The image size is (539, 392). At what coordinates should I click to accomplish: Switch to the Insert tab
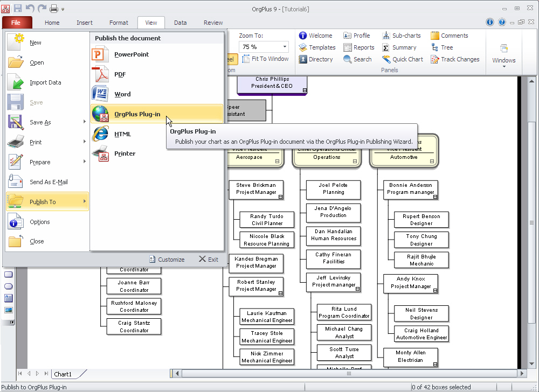85,23
